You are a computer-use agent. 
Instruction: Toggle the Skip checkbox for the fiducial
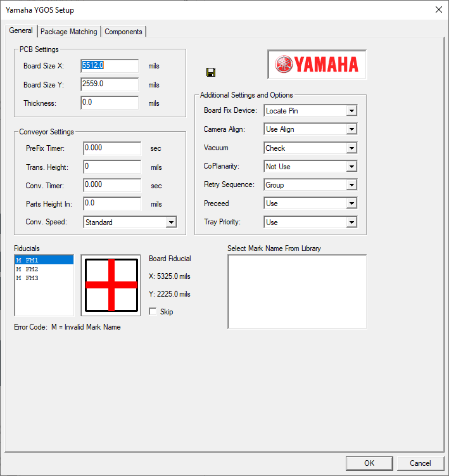[x=153, y=311]
